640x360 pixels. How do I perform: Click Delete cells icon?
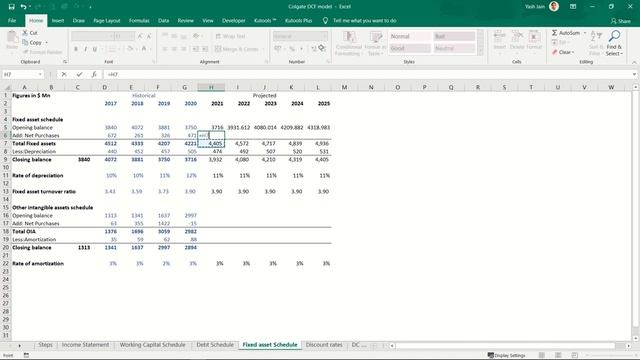(x=517, y=37)
